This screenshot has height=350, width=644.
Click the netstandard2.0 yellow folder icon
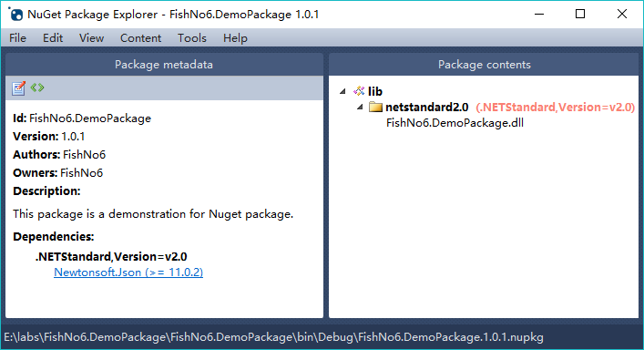(x=375, y=108)
